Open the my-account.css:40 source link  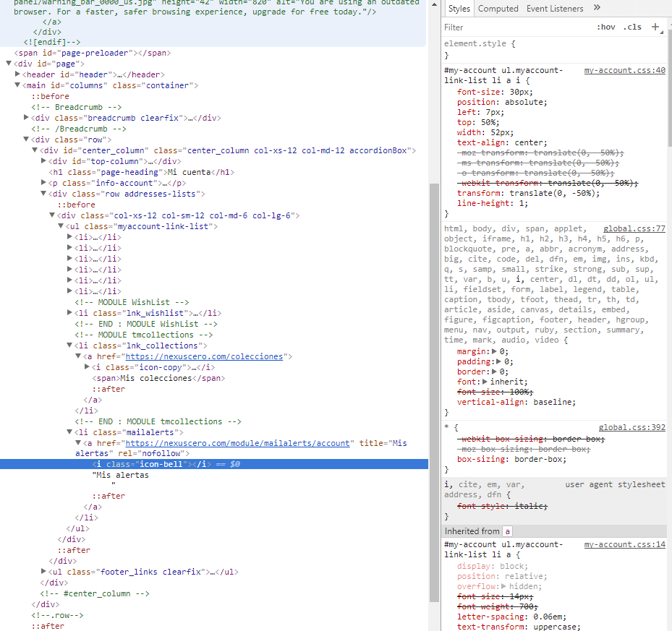coord(624,70)
